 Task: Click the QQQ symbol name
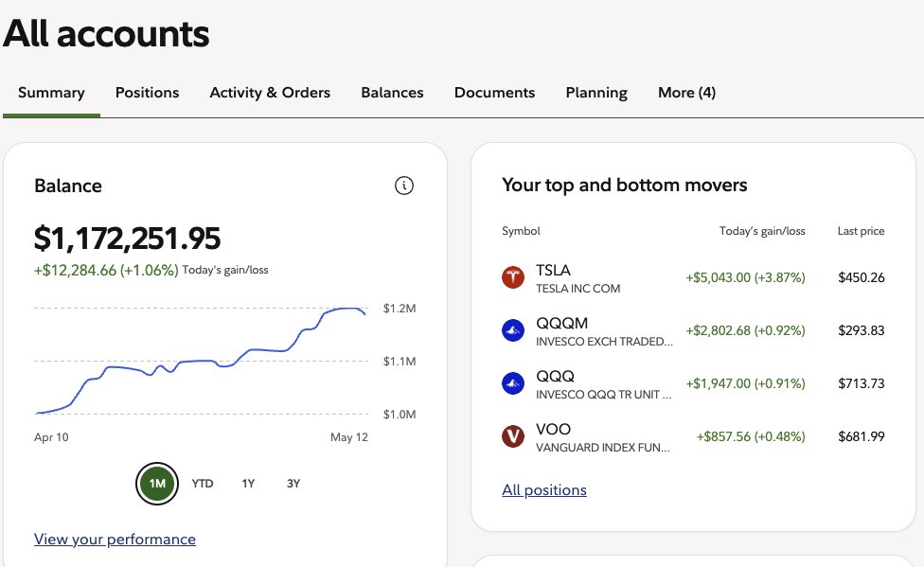(555, 377)
